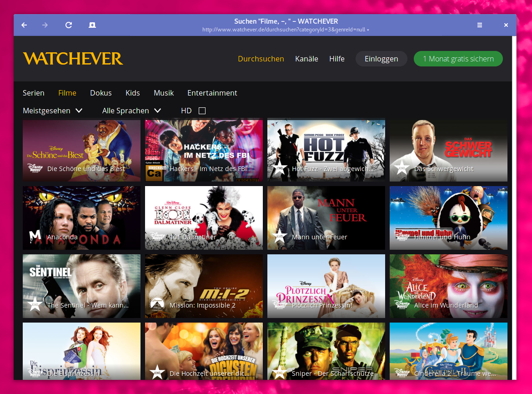The image size is (532, 394).
Task: Open Mann unter Feuer thumbnail
Action: coord(326,218)
